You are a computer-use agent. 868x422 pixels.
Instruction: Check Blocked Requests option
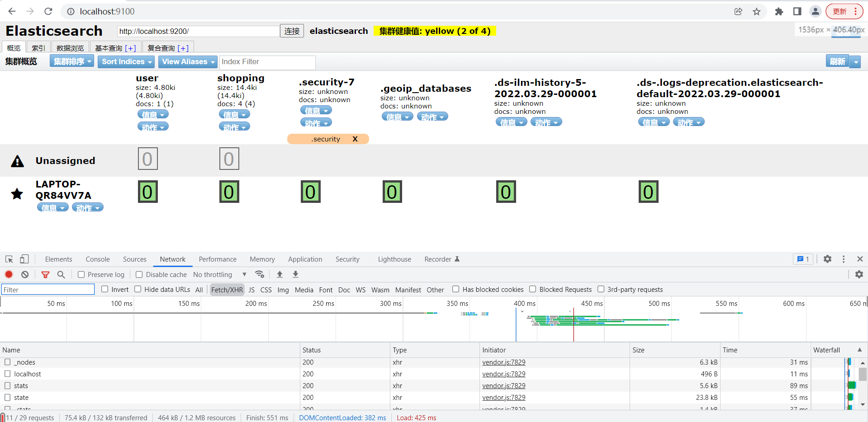point(533,289)
